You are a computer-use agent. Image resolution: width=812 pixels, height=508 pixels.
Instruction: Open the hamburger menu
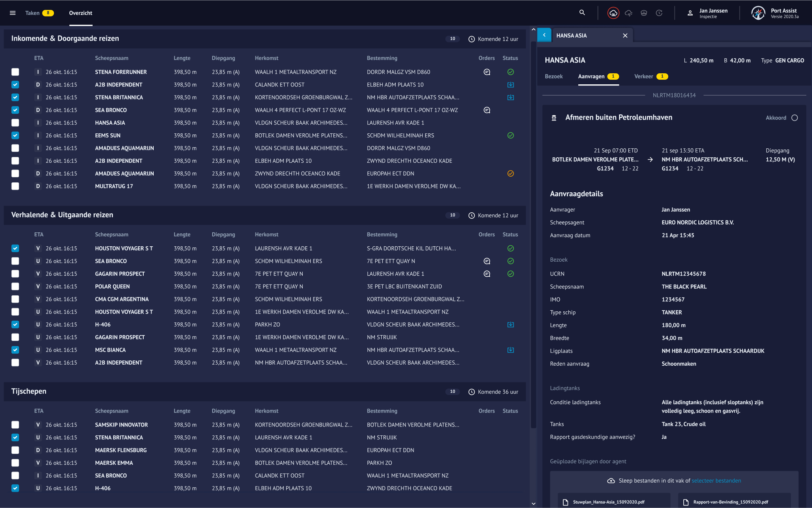coord(13,13)
